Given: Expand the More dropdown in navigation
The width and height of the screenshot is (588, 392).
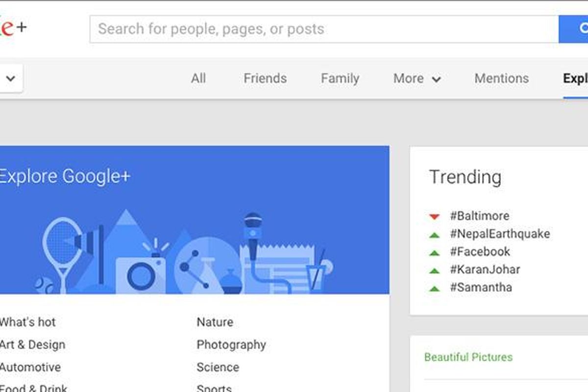Looking at the screenshot, I should pyautogui.click(x=416, y=78).
